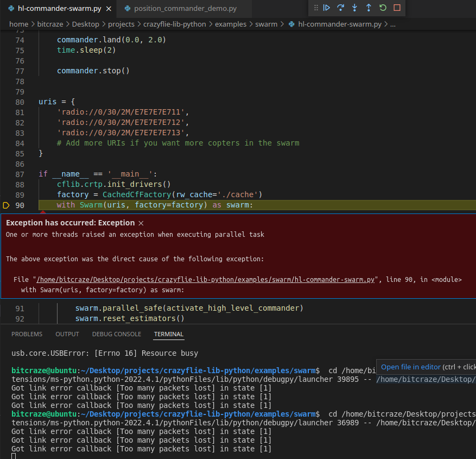Toggle the breakpoint arrow at line 90
Viewport: 476px width, 459px height.
pyautogui.click(x=7, y=205)
